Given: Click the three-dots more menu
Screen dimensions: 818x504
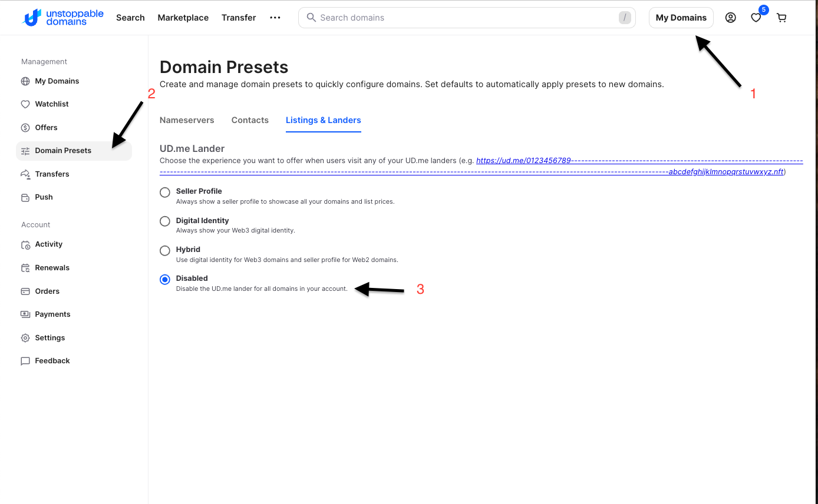Looking at the screenshot, I should click(275, 18).
